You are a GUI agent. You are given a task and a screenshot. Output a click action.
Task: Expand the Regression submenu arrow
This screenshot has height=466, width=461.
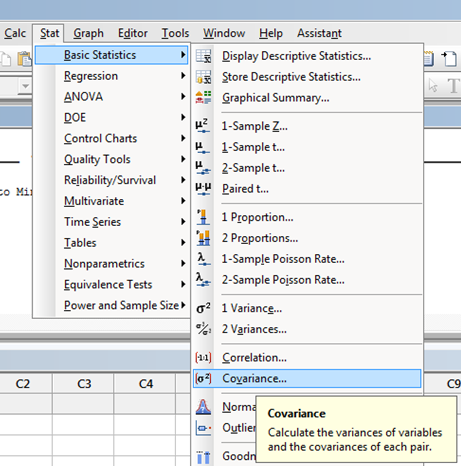tap(183, 76)
